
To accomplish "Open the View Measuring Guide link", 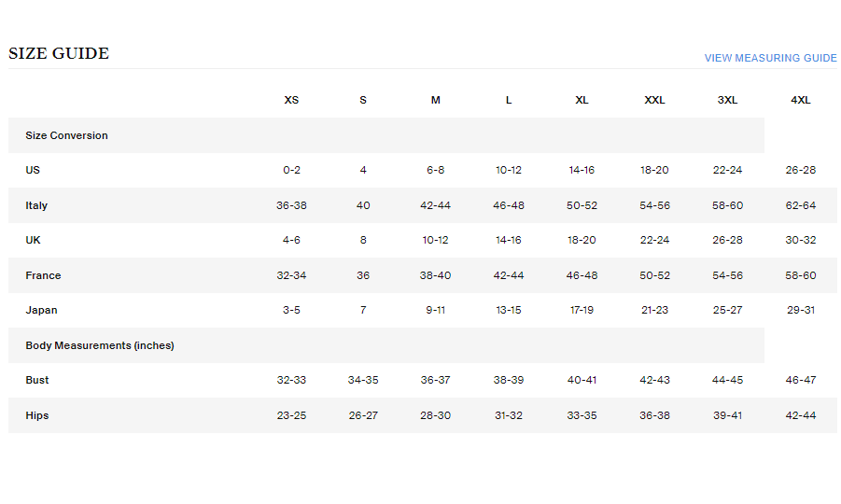I will pos(770,58).
